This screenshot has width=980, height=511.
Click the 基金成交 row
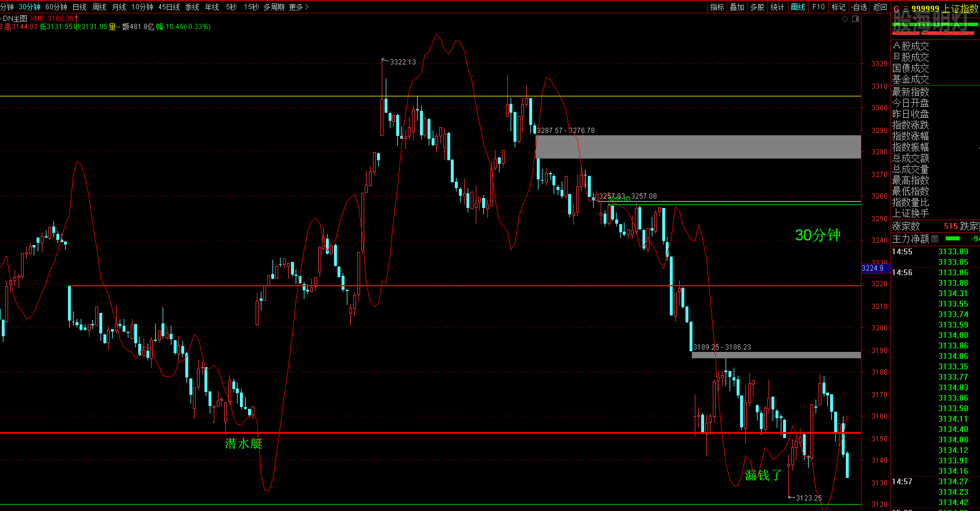(x=935, y=79)
